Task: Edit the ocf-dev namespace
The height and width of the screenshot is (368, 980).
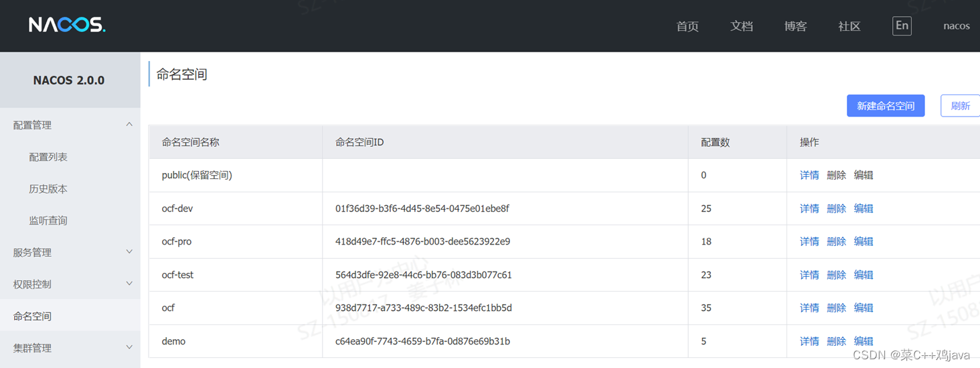Action: tap(864, 208)
